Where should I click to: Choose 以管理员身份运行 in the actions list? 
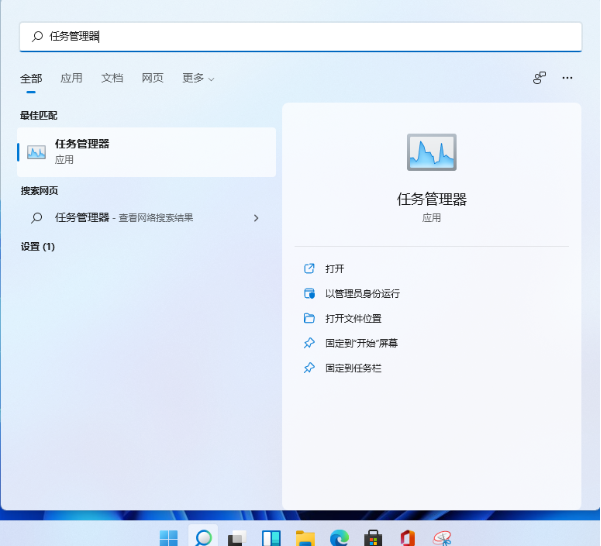pos(362,294)
